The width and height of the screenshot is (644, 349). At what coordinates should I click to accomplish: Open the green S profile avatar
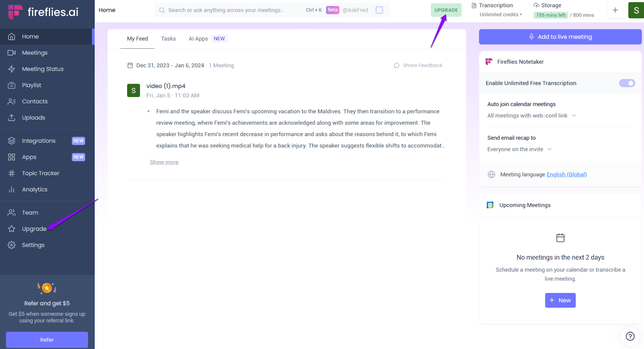[x=636, y=10]
